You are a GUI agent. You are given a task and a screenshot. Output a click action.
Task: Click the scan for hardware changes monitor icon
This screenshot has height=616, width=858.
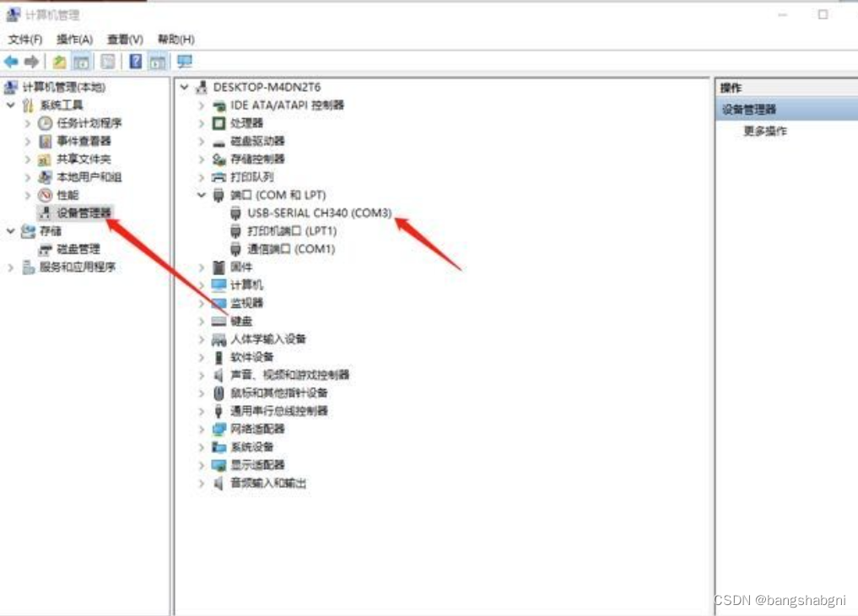(185, 62)
